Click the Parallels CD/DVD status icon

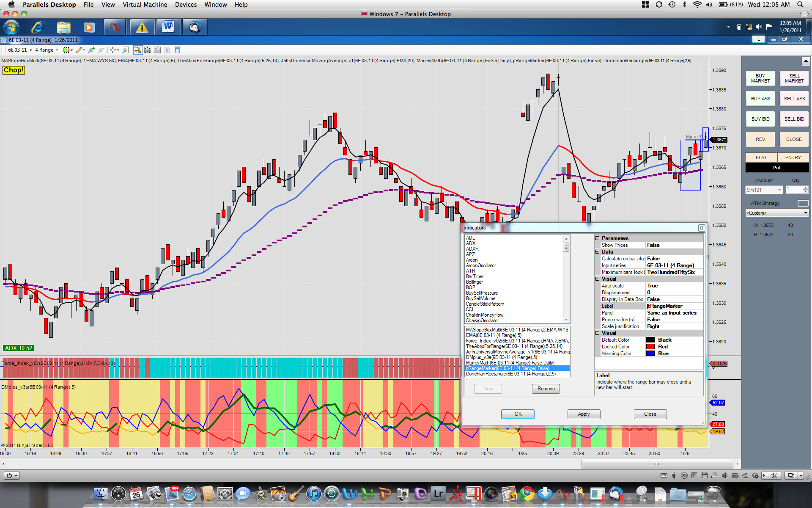coord(684,475)
